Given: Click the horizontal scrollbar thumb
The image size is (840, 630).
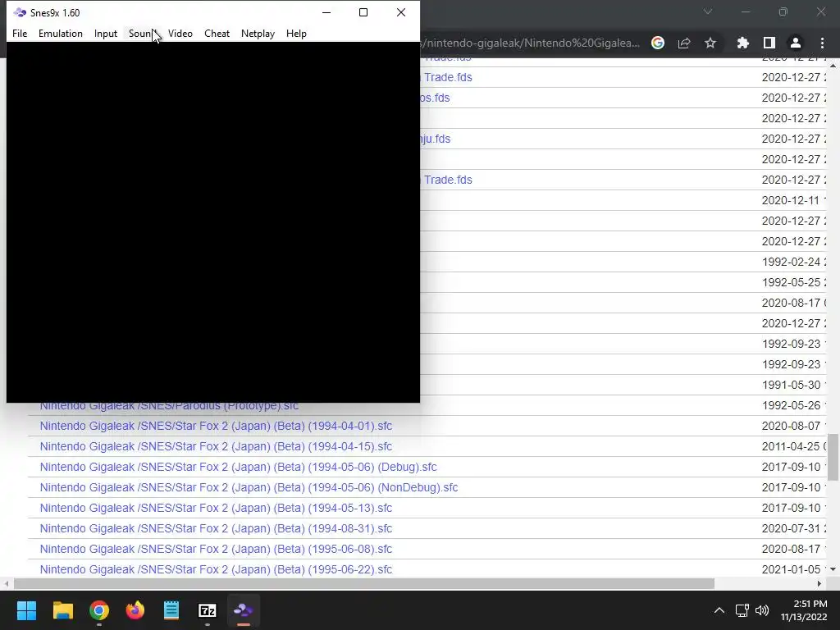Looking at the screenshot, I should (x=363, y=583).
